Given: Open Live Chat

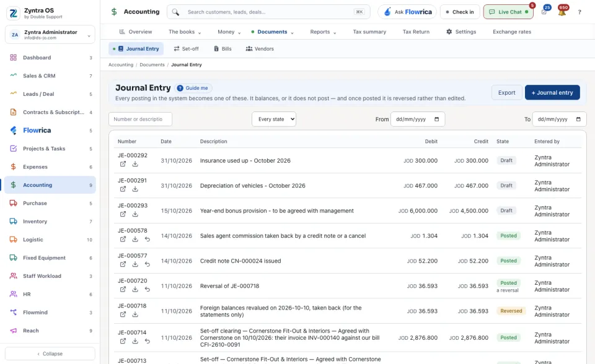Looking at the screenshot, I should [x=508, y=12].
